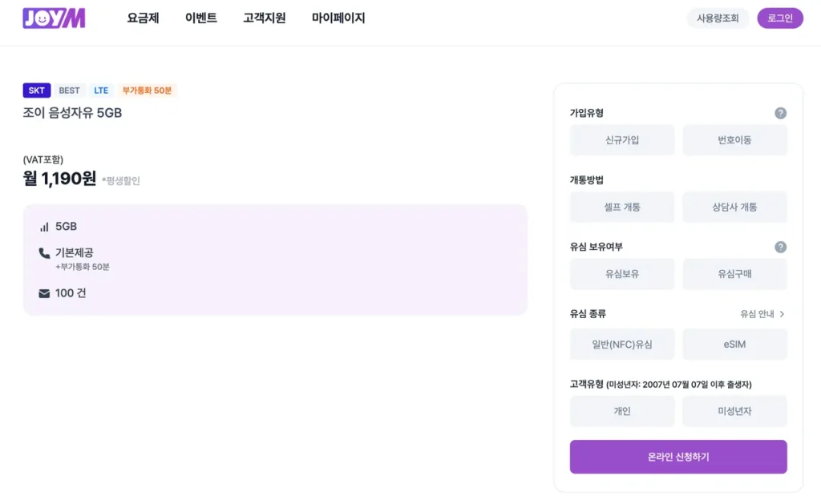This screenshot has height=504, width=821.
Task: Open the 요금제 menu
Action: click(x=143, y=18)
